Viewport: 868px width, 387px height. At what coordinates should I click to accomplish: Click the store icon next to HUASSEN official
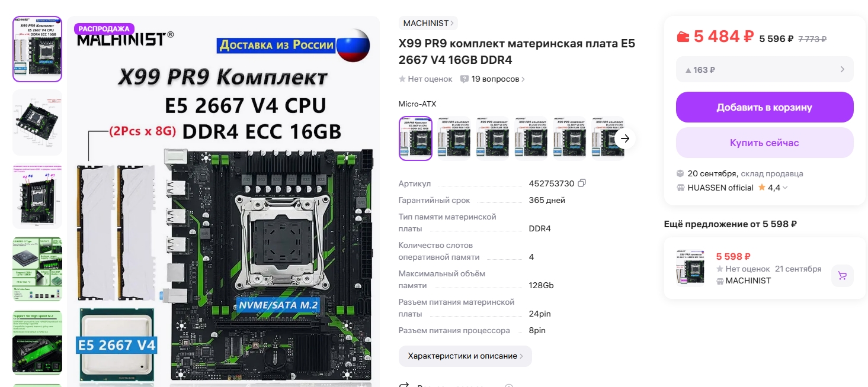point(680,188)
